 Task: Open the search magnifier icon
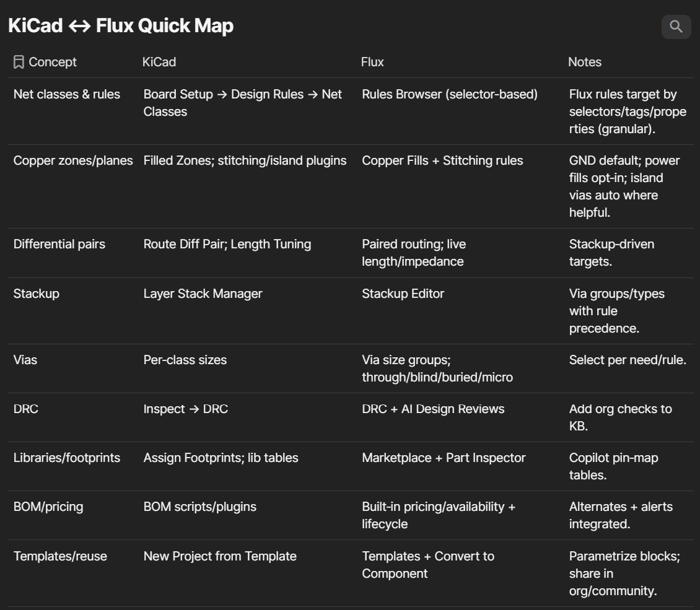coord(676,27)
